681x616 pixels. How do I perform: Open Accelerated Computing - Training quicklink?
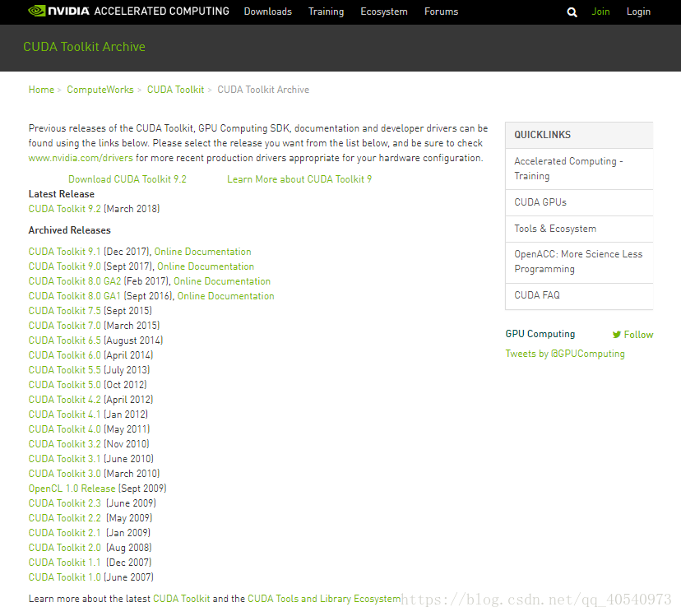tap(579, 169)
